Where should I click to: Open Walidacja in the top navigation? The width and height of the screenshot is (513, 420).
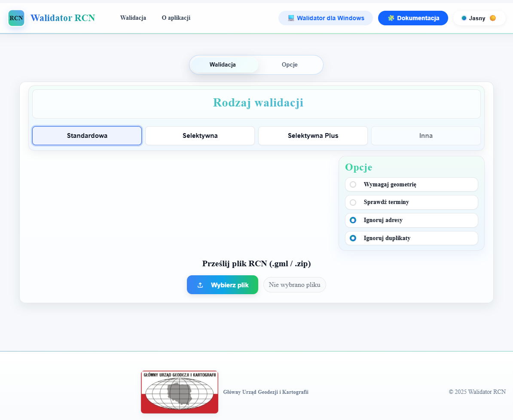[x=133, y=18]
